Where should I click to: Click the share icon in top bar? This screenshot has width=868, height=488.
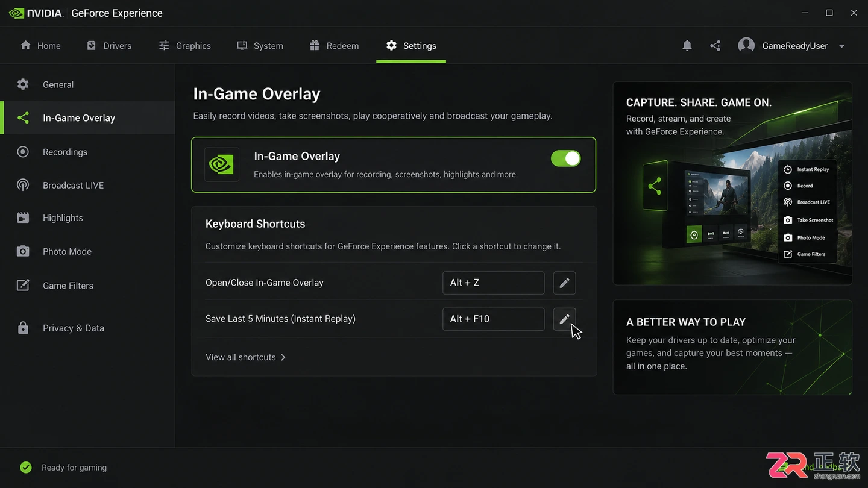pos(715,46)
